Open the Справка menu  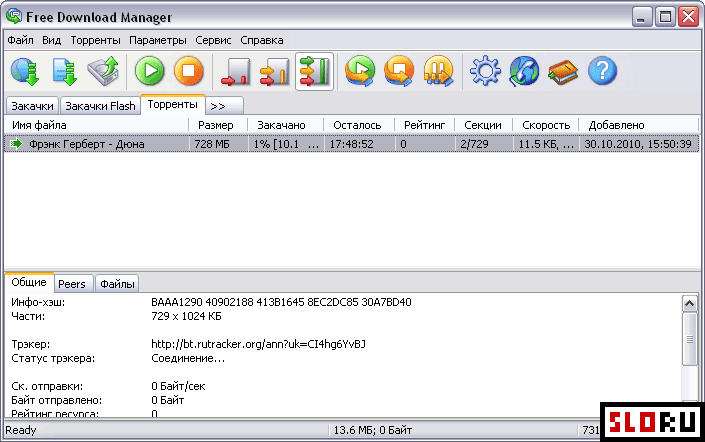pyautogui.click(x=262, y=40)
